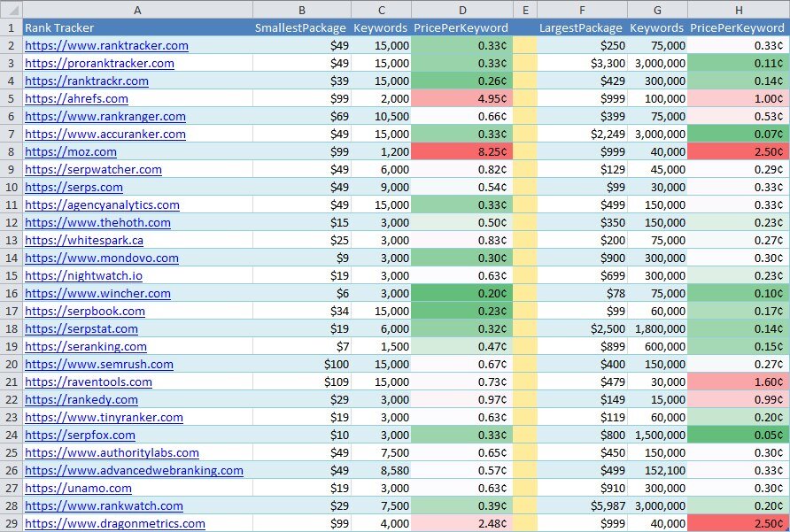Select the red 8.25¢ cell
790x532 pixels.
[x=462, y=151]
